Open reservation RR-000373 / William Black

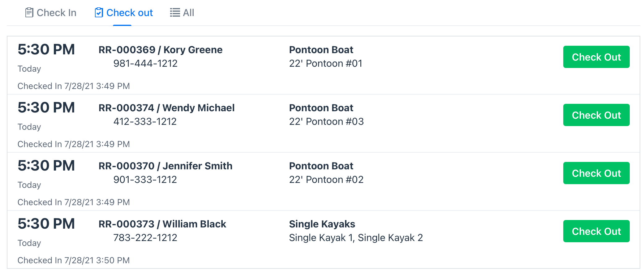(162, 224)
